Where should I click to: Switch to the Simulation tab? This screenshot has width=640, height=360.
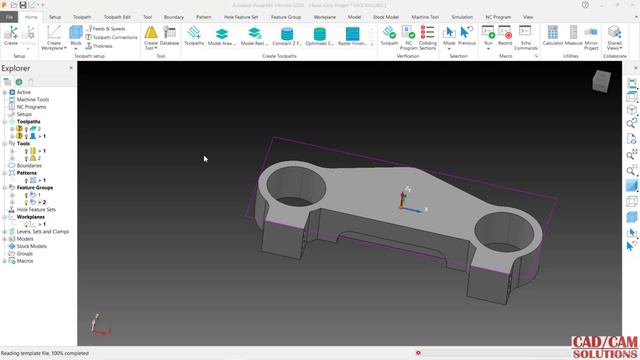coord(462,17)
